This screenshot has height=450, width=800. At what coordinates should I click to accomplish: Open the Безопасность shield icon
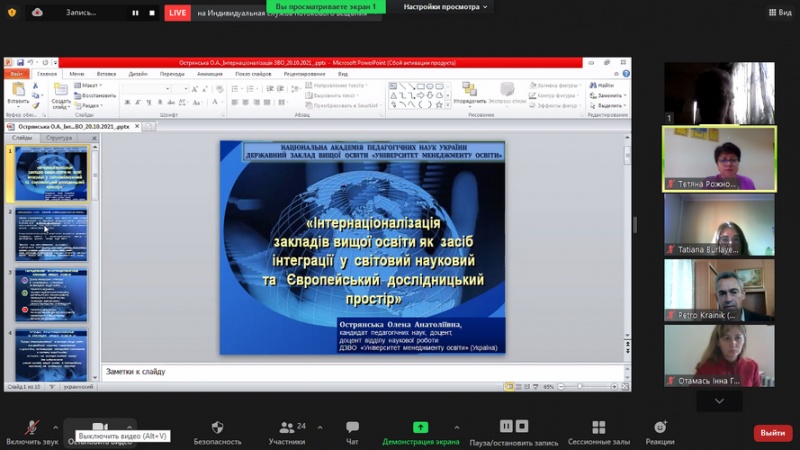click(217, 428)
